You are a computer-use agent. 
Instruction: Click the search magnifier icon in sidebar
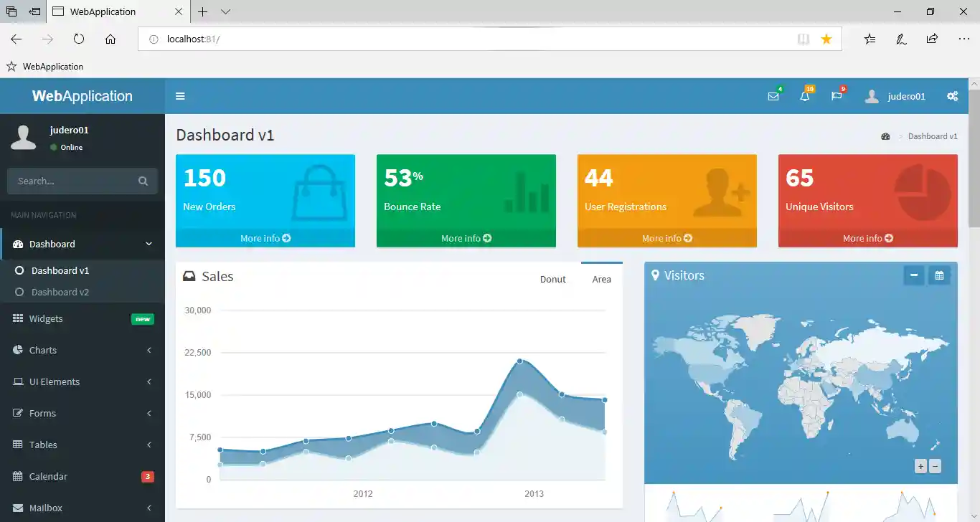(143, 181)
